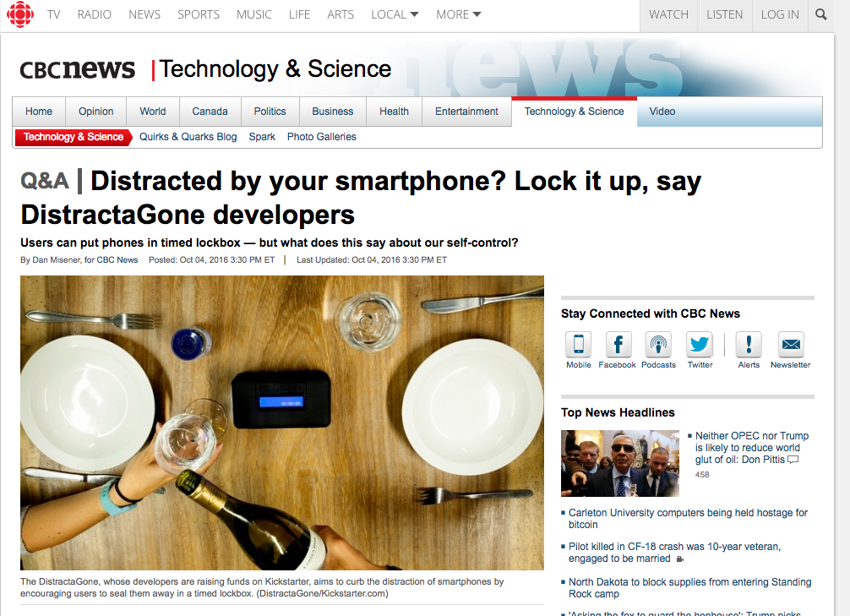Select the Technology & Science main tab
850x616 pixels.
point(574,112)
